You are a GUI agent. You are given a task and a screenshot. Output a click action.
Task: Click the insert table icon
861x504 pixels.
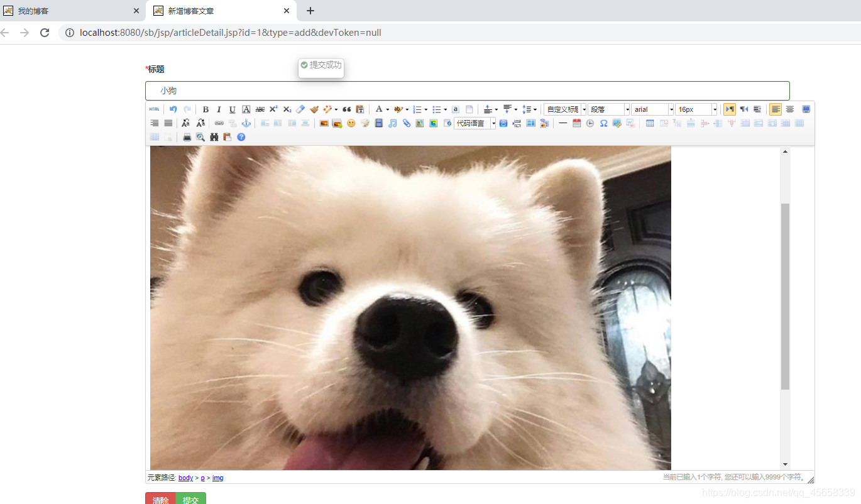click(x=650, y=123)
